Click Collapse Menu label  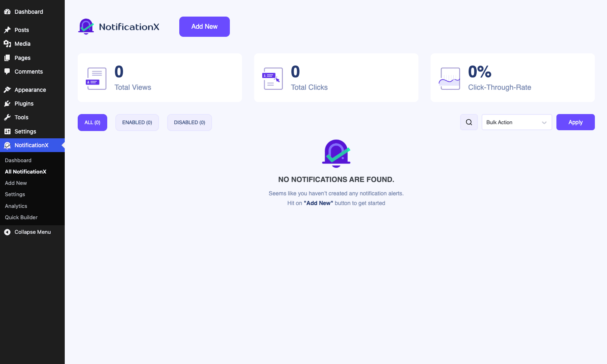coord(33,232)
